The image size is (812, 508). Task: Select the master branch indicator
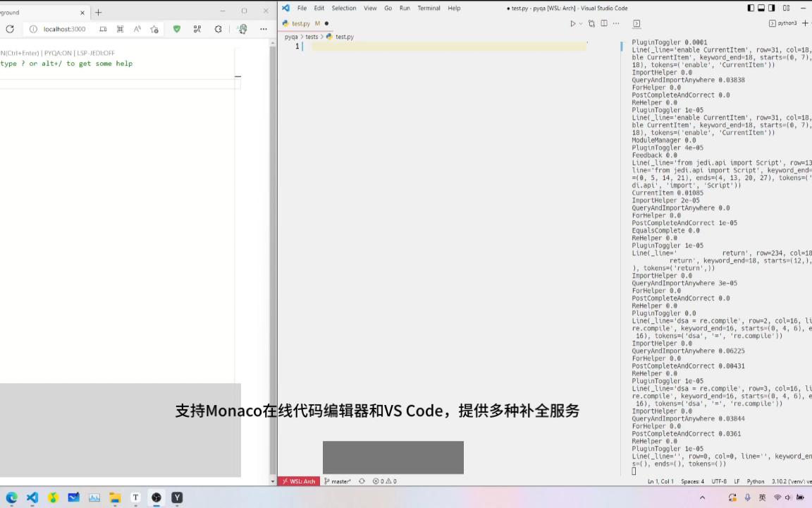coord(339,481)
